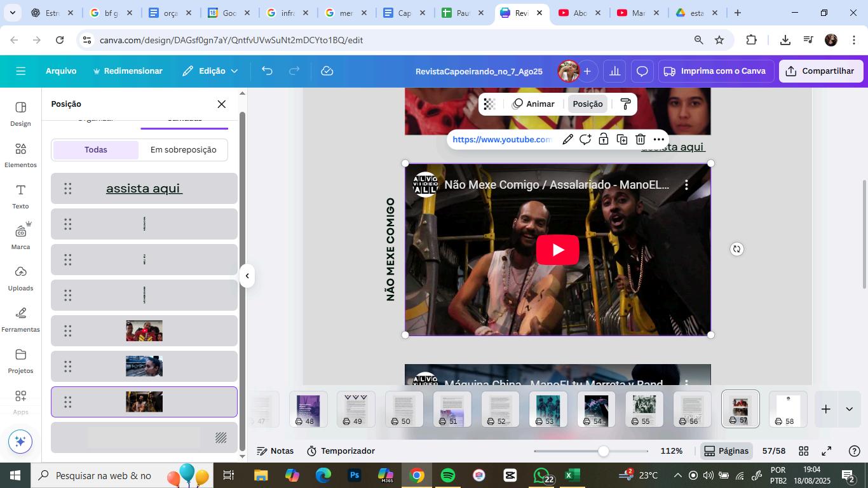This screenshot has height=488, width=868.
Task: Open page 54 thumbnail
Action: point(596,410)
